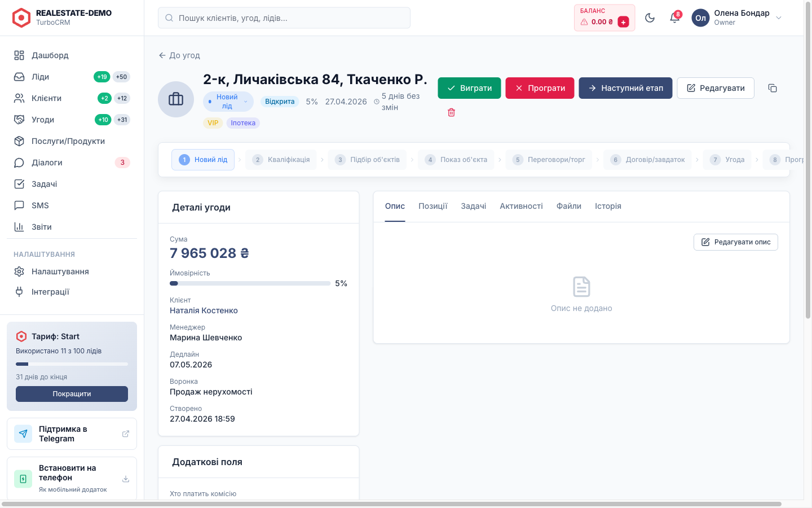The height and width of the screenshot is (508, 812).
Task: Click the TurboCRM logo icon
Action: pos(21,17)
